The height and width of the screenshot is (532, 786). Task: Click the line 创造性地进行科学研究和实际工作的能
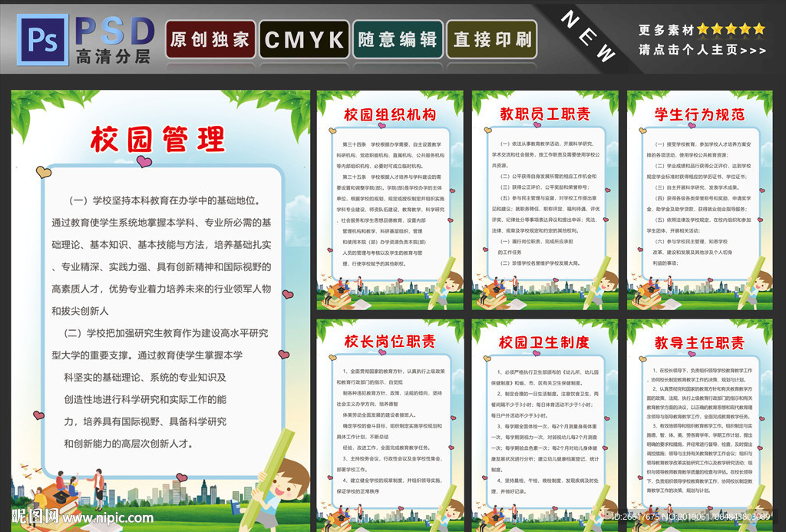(145, 399)
